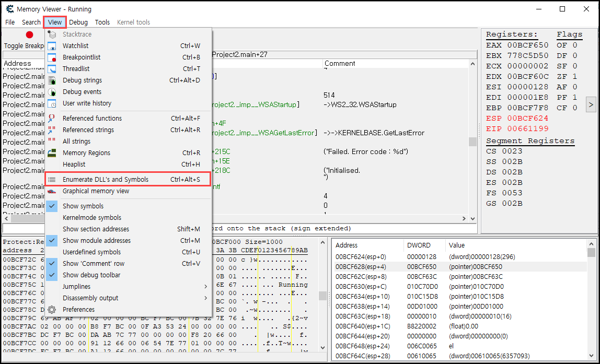Click the disassembler vertical scrollbar thumb
600x364 pixels.
point(472,142)
